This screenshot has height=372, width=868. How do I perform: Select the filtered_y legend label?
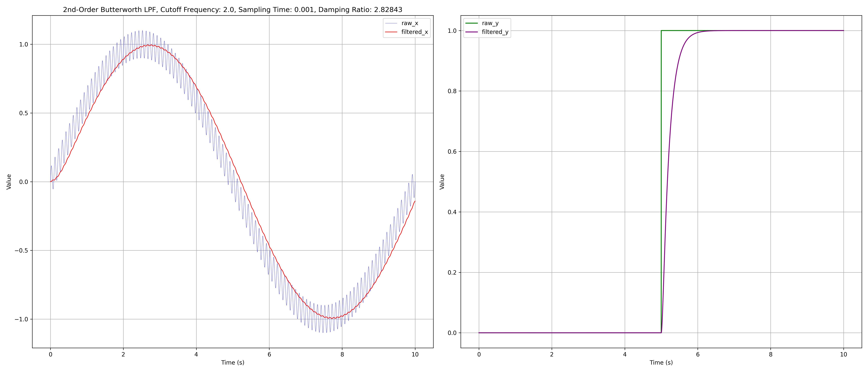pos(495,32)
